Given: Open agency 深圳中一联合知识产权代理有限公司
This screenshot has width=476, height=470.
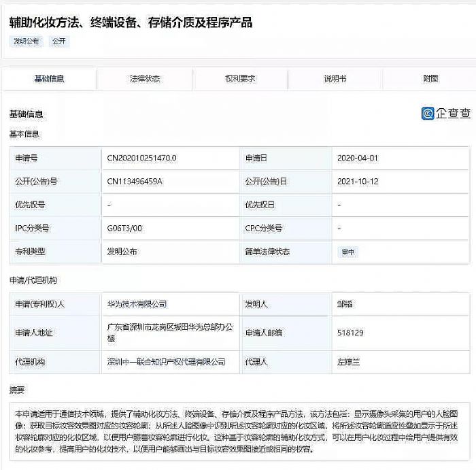Looking at the screenshot, I should (166, 362).
